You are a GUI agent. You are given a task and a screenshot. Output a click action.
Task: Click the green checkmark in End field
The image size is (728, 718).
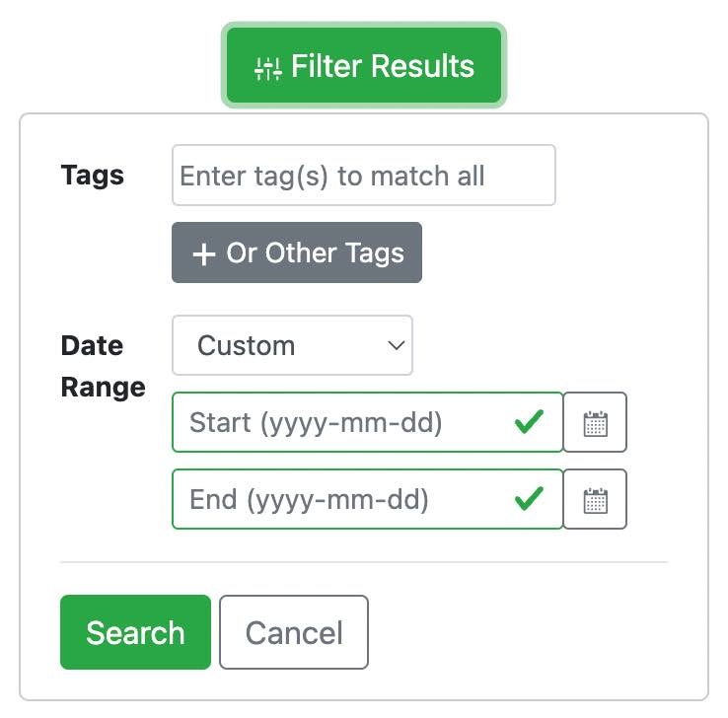coord(529,499)
